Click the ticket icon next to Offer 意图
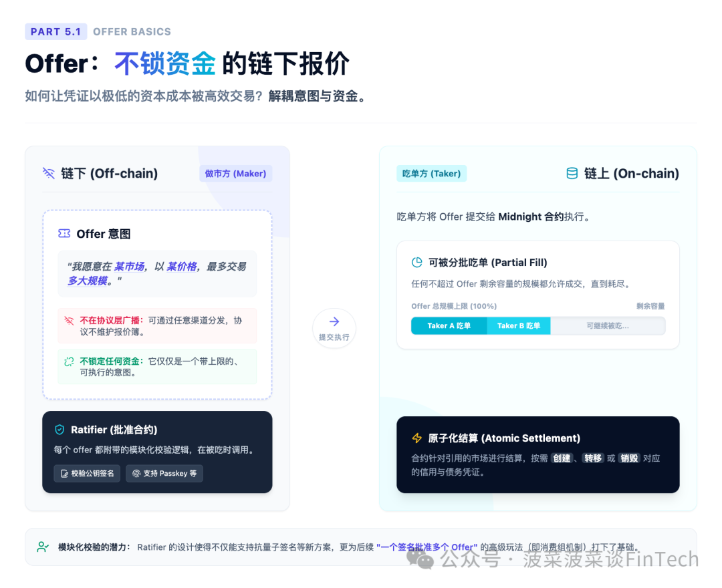Image resolution: width=722 pixels, height=588 pixels. (x=64, y=233)
